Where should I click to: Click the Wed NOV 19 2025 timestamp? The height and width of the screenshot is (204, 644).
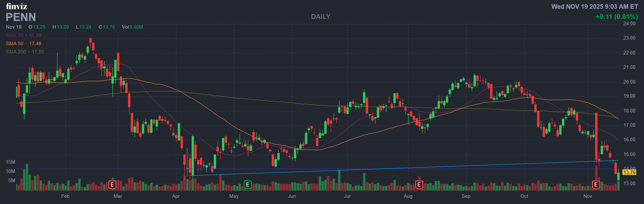point(594,6)
